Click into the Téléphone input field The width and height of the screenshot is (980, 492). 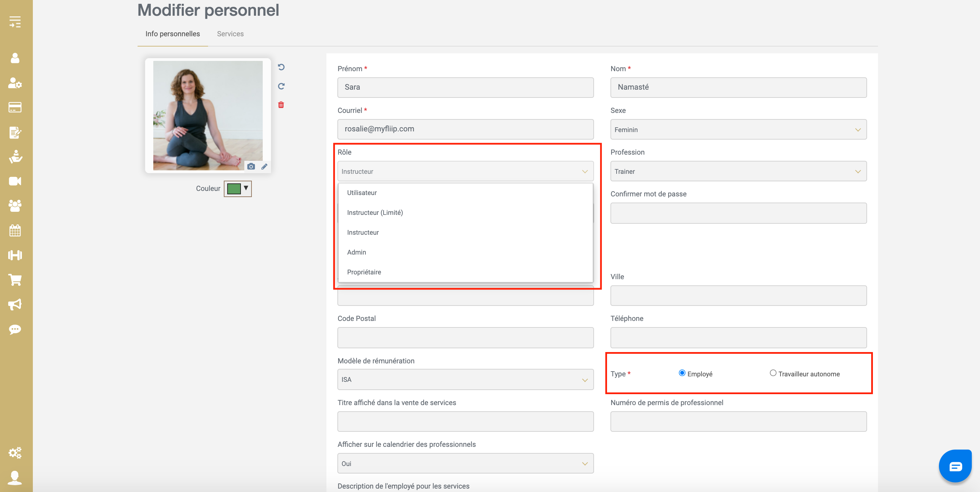(x=738, y=337)
